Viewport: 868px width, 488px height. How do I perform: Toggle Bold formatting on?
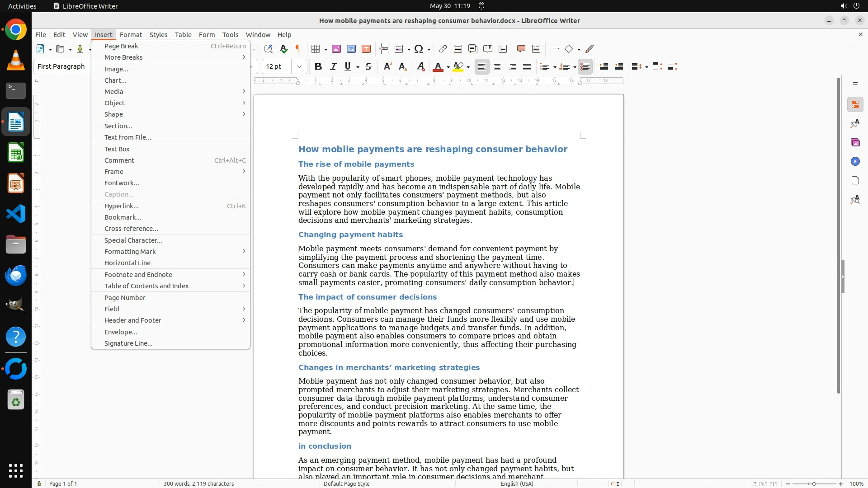[x=318, y=67]
